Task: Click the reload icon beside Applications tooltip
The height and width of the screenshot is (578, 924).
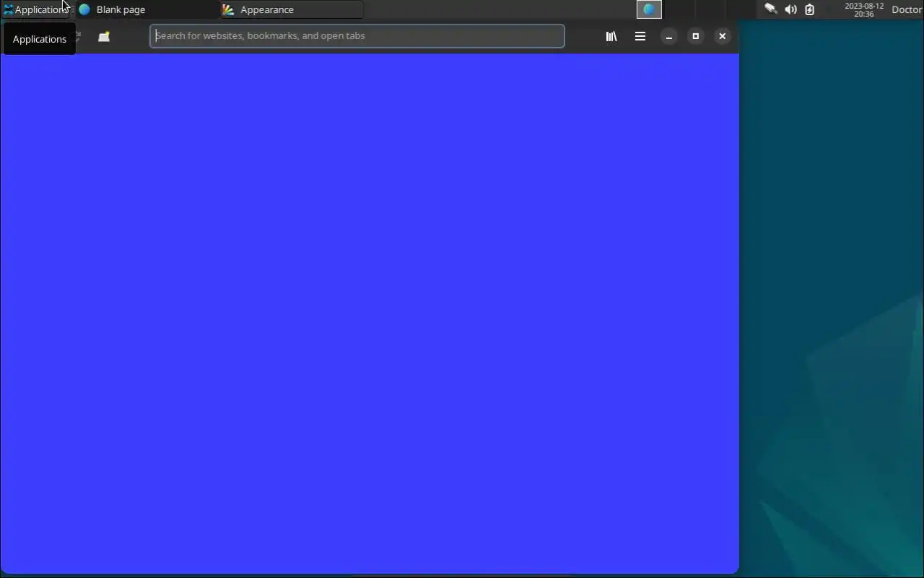Action: [77, 36]
